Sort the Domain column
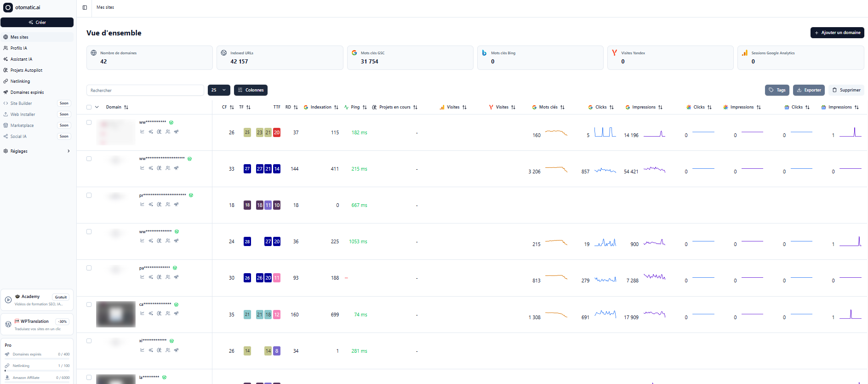The image size is (868, 384). click(x=126, y=107)
